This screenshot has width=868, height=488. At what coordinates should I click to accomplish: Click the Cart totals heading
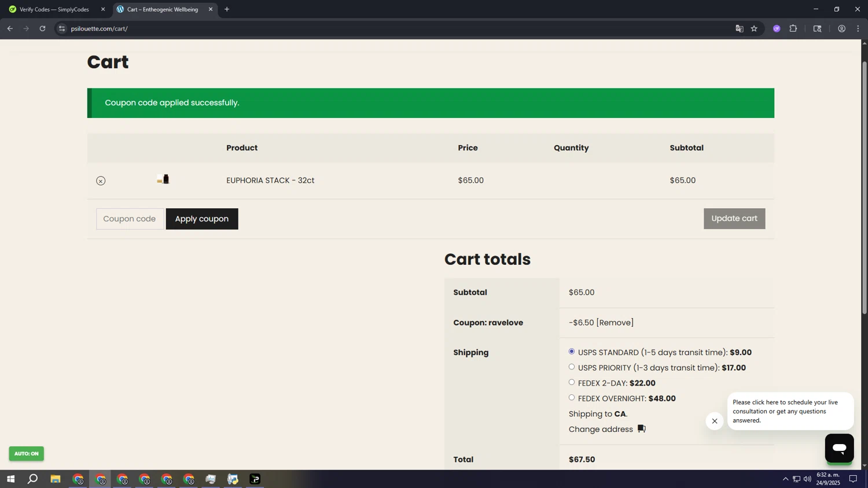point(487,259)
